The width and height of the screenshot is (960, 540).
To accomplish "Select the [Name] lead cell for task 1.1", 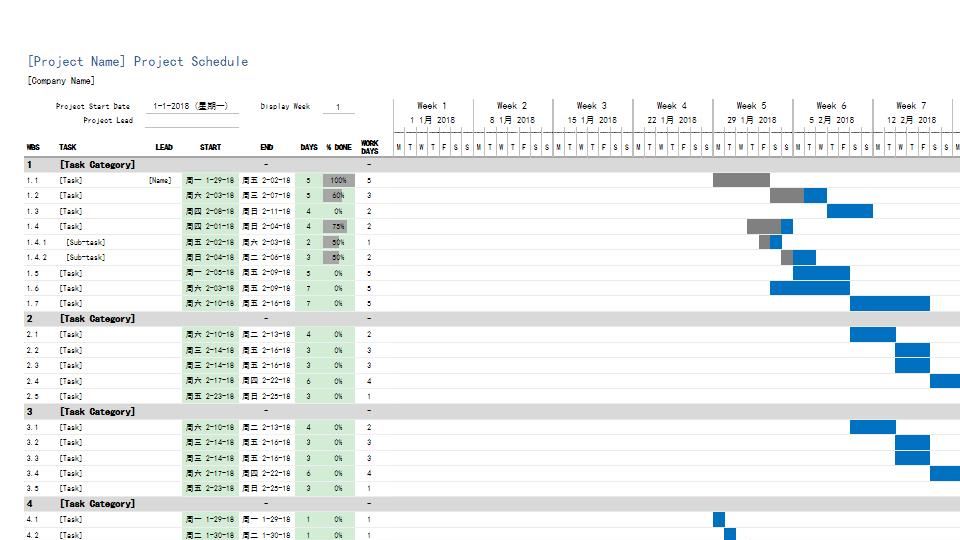I will [160, 181].
